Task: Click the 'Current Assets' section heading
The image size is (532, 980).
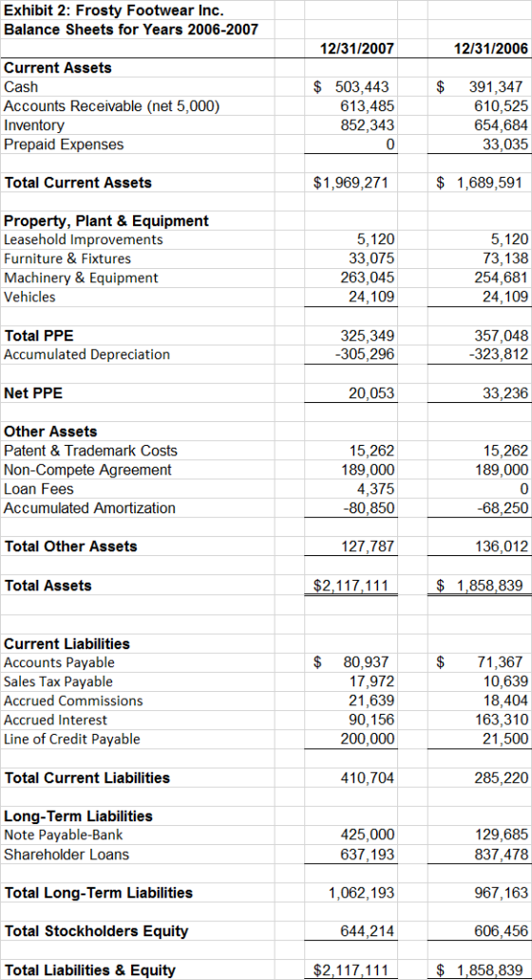Action: pyautogui.click(x=58, y=68)
